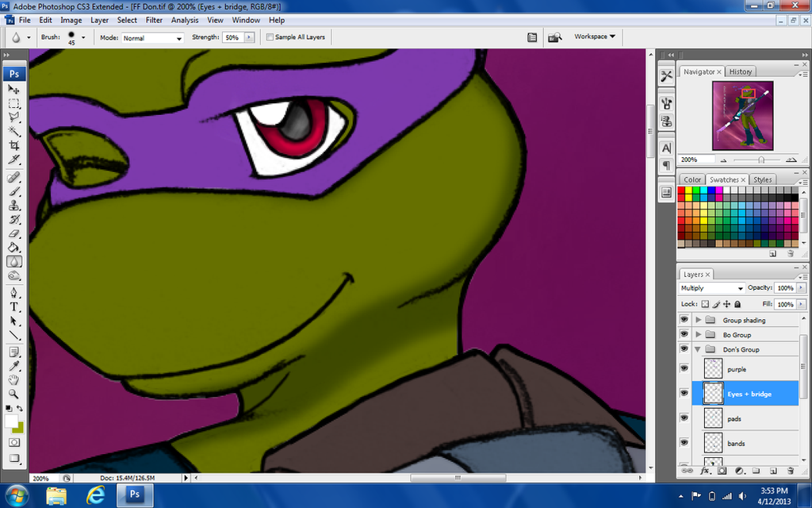Open the Filter menu
812x508 pixels.
[x=154, y=20]
